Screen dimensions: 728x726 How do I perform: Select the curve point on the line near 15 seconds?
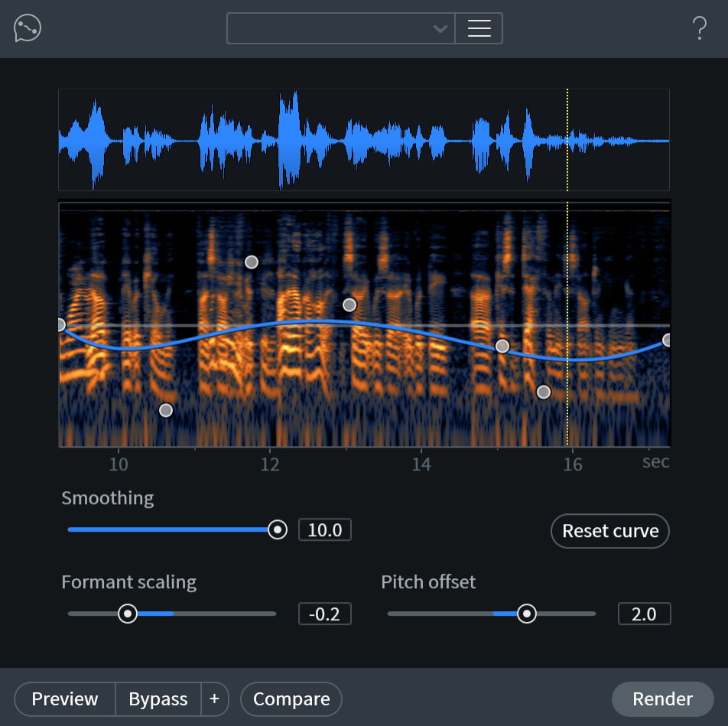502,346
